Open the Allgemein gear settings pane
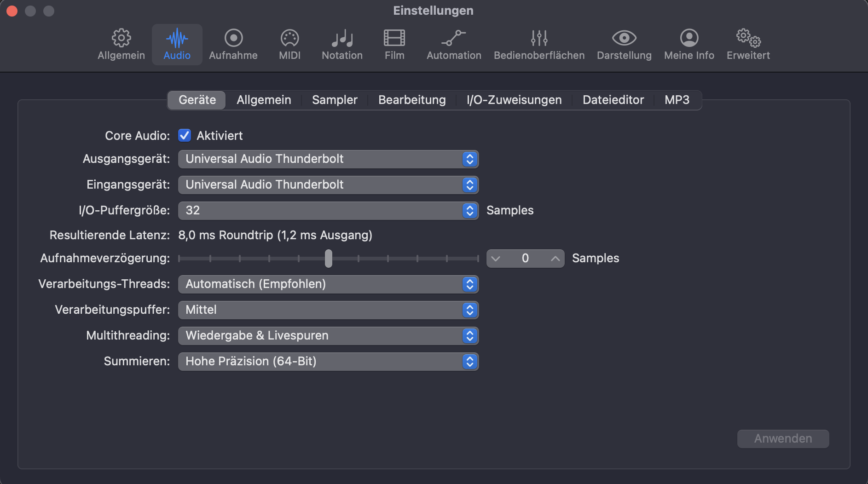 click(121, 44)
